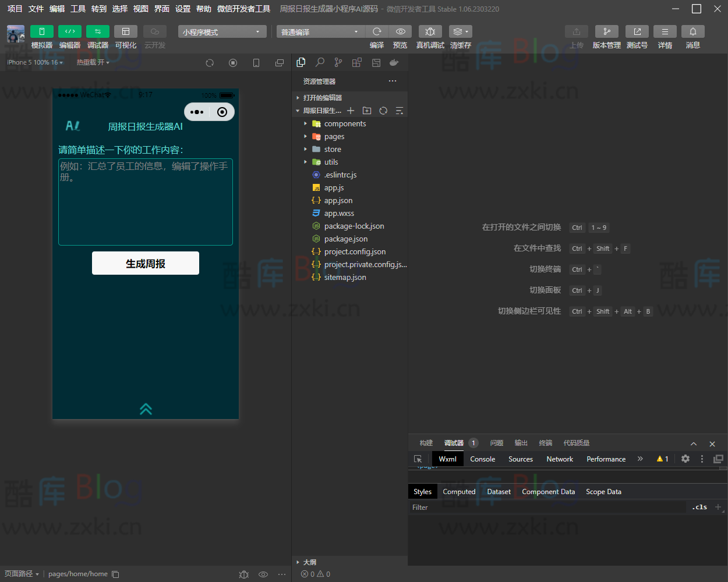This screenshot has height=582, width=728.
Task: Toggle the simulator panel button
Action: click(42, 31)
